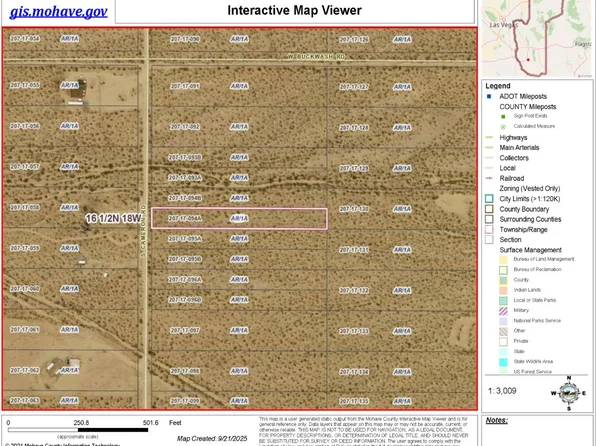Select the Bureau of Land Management swatch
596x446 pixels.
(503, 260)
